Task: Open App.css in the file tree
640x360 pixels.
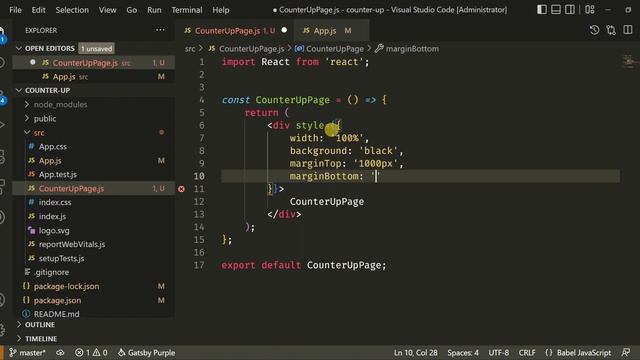Action: click(x=94, y=147)
